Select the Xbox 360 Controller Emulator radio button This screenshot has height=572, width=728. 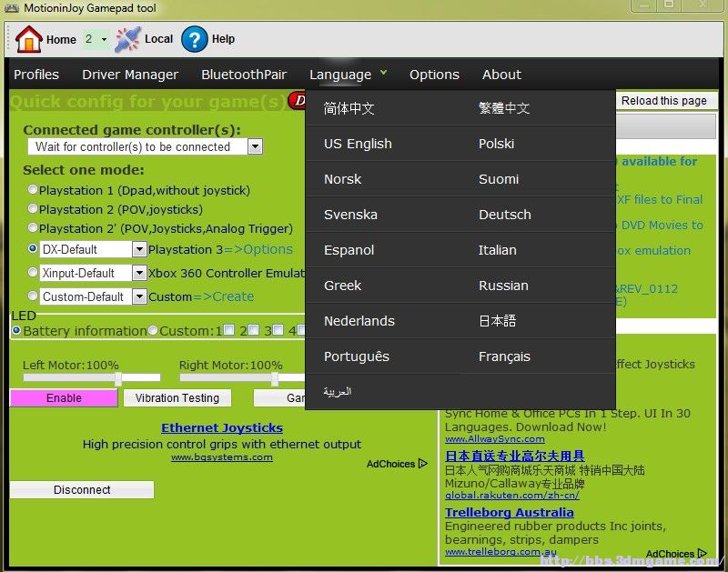coord(33,272)
